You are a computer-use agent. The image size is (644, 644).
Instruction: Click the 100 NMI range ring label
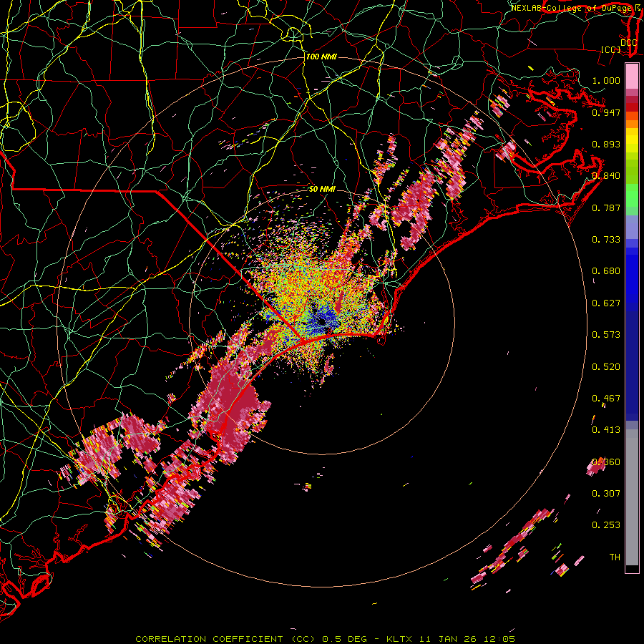(321, 57)
